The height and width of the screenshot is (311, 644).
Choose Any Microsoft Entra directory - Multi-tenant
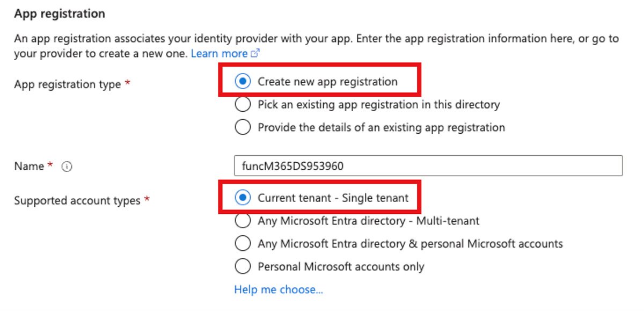click(x=243, y=221)
